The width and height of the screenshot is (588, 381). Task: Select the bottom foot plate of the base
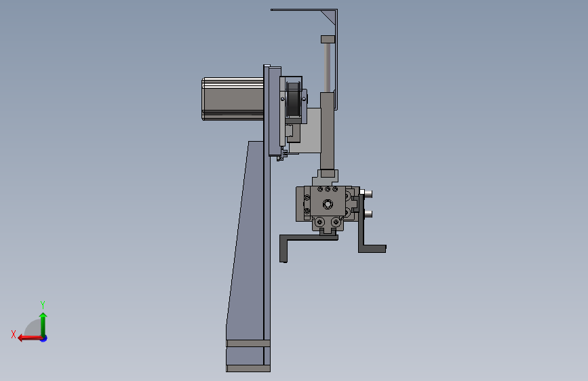pyautogui.click(x=248, y=369)
